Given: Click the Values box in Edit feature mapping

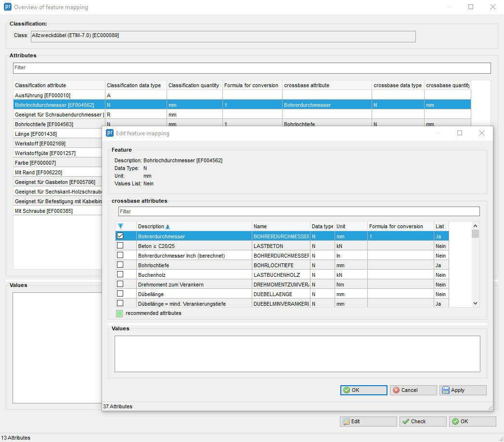Looking at the screenshot, I should click(297, 354).
